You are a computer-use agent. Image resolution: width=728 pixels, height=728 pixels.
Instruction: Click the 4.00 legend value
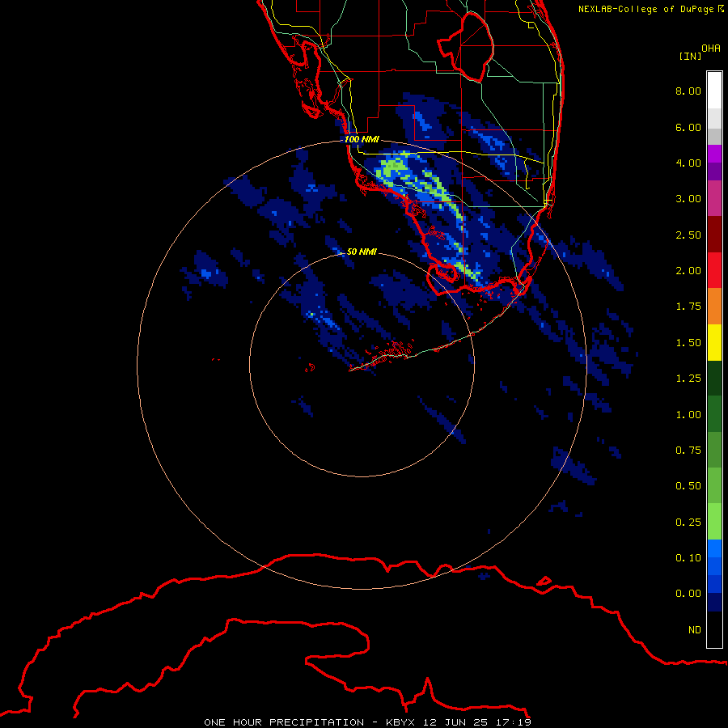(688, 163)
